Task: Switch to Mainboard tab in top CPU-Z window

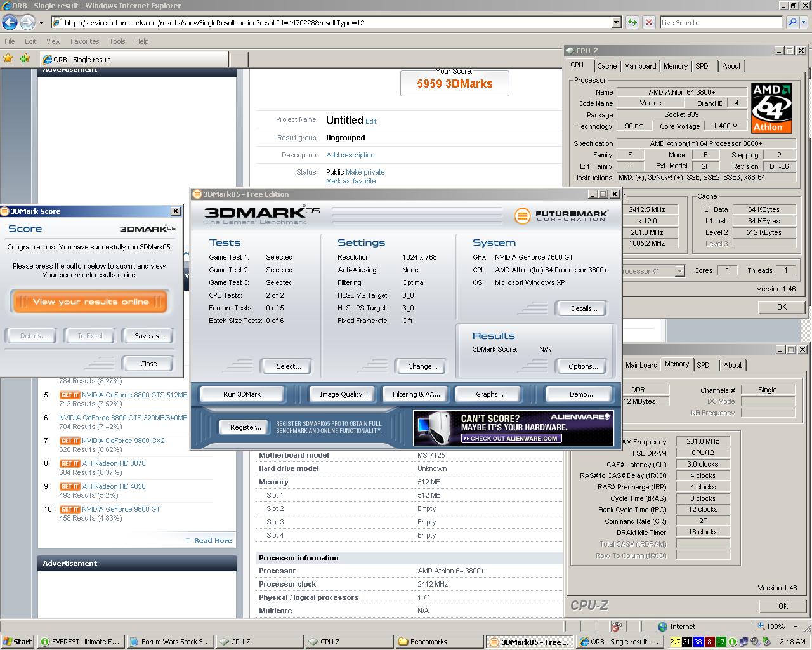Action: [640, 66]
